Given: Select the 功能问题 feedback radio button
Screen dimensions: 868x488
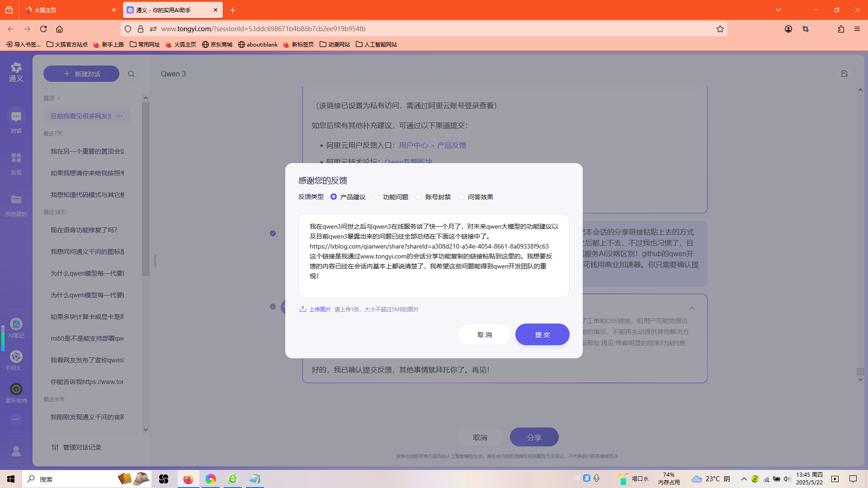Looking at the screenshot, I should tap(376, 197).
